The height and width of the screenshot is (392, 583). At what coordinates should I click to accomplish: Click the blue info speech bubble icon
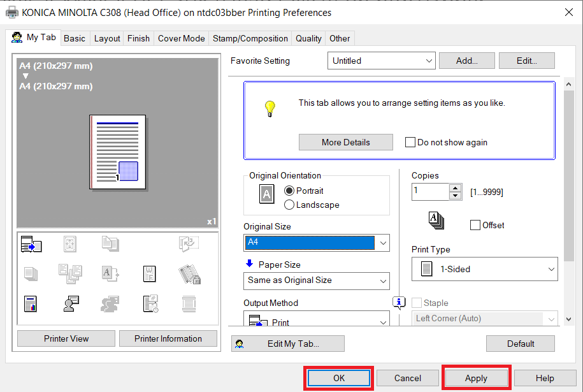tap(399, 303)
